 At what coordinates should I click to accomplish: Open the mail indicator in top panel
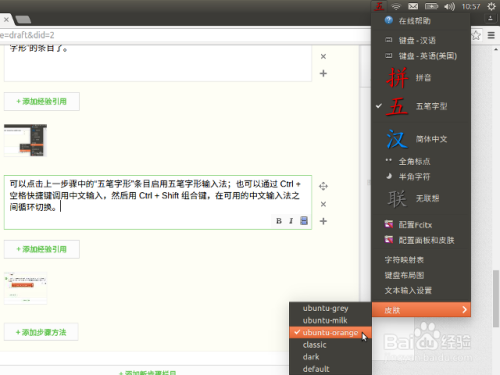tap(413, 6)
